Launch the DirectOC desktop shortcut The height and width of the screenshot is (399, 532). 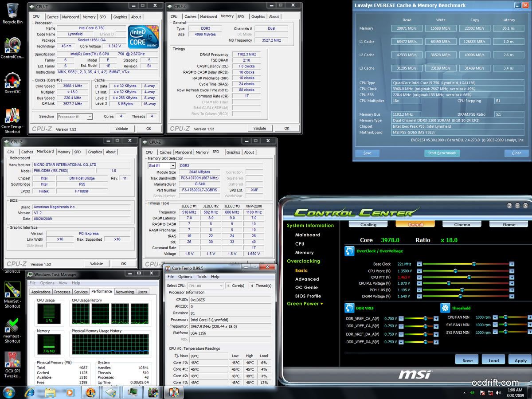12,82
